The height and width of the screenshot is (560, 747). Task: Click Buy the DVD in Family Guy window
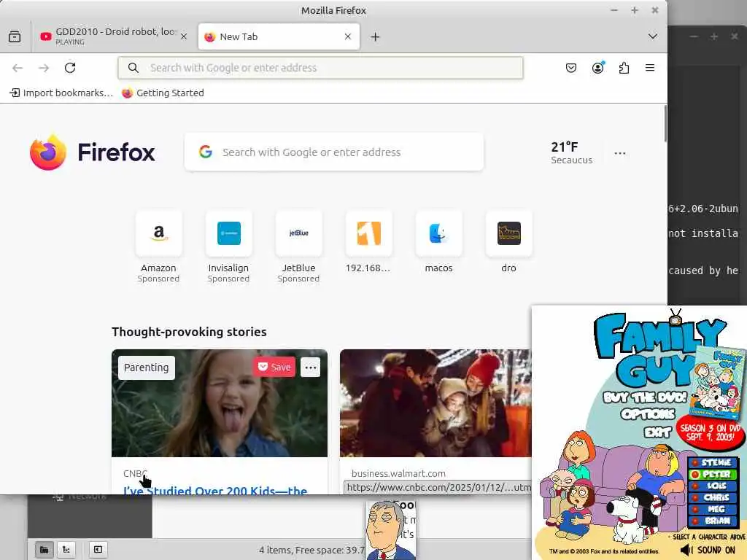[645, 397]
